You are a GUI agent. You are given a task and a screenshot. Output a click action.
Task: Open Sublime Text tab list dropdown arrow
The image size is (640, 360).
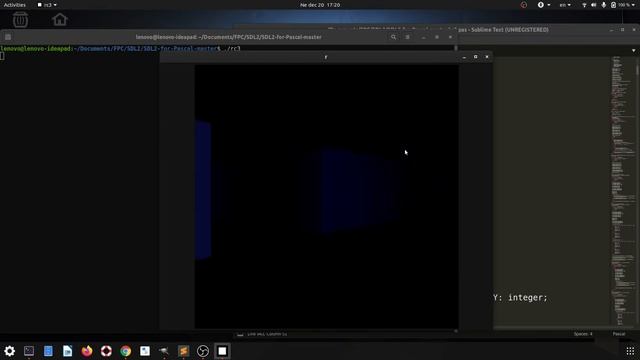[633, 51]
